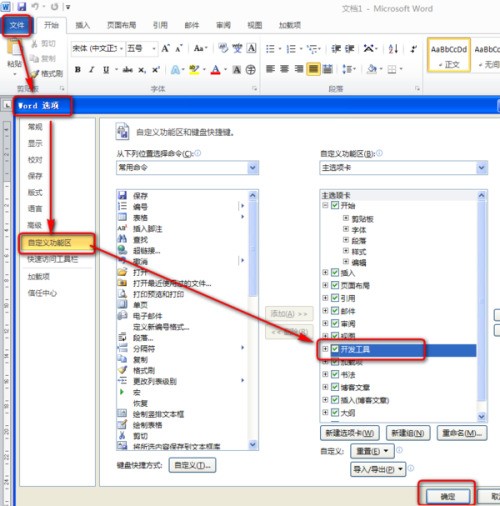The image size is (500, 506).
Task: Click the multilevel list icon
Action: pos(312,49)
